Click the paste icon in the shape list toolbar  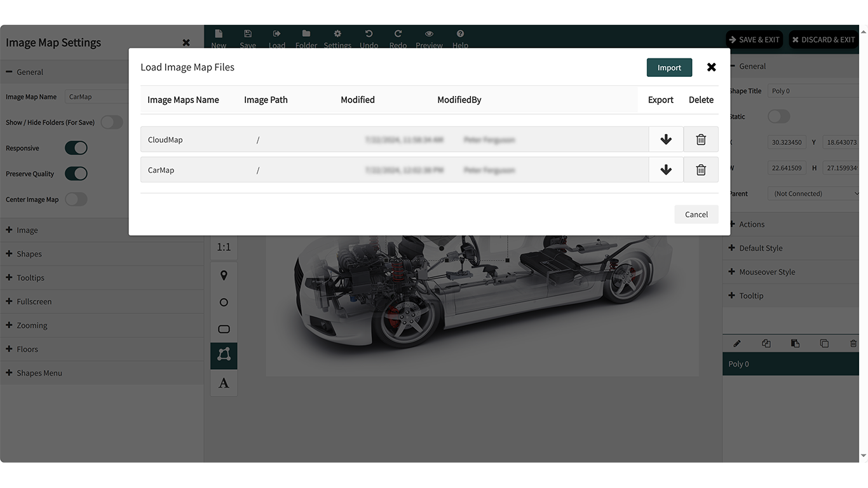click(795, 343)
